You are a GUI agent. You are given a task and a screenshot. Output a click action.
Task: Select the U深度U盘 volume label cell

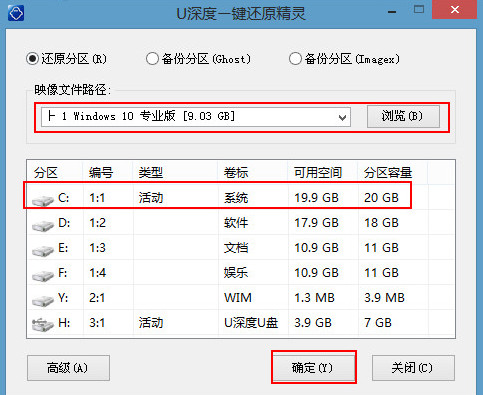(x=251, y=323)
